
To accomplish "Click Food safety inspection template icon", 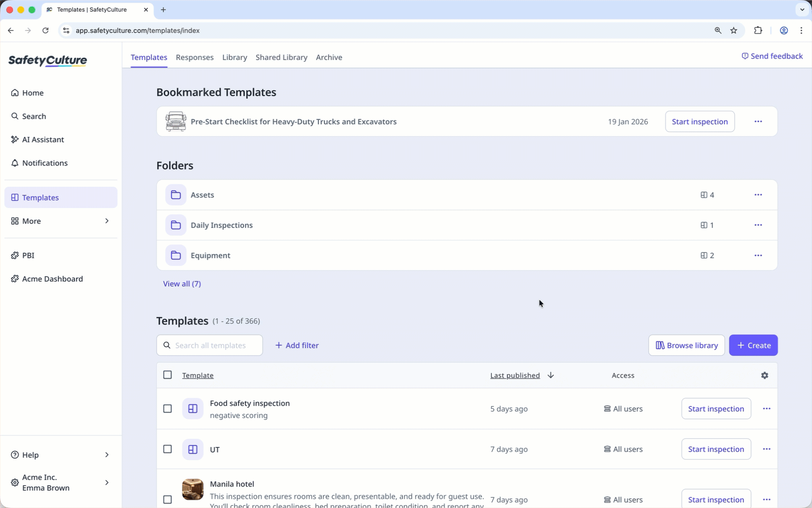I will coord(192,409).
